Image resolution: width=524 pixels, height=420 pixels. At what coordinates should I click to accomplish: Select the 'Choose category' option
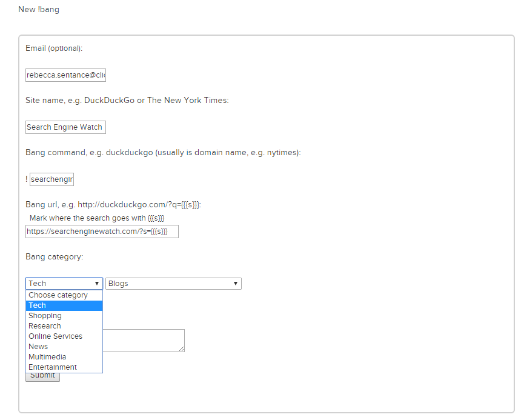[58, 295]
